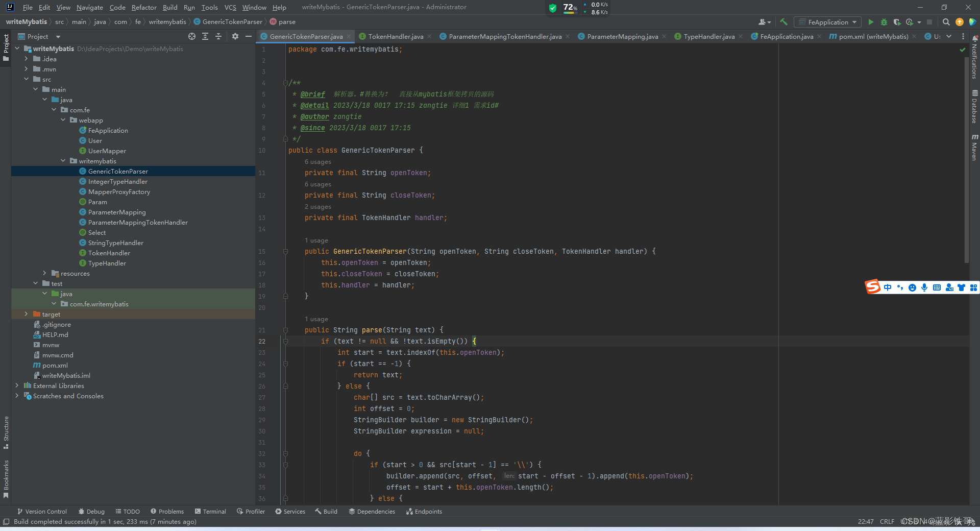Viewport: 980px width, 531px height.
Task: Open Sogou toolbox grid icon
Action: [973, 287]
